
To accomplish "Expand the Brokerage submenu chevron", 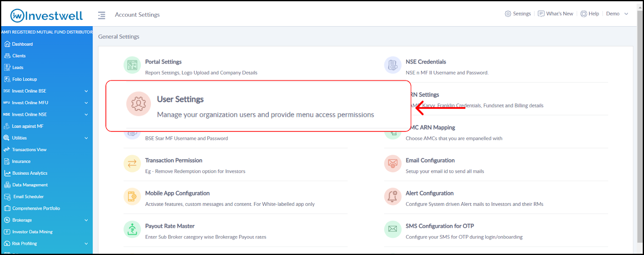I will 86,220.
